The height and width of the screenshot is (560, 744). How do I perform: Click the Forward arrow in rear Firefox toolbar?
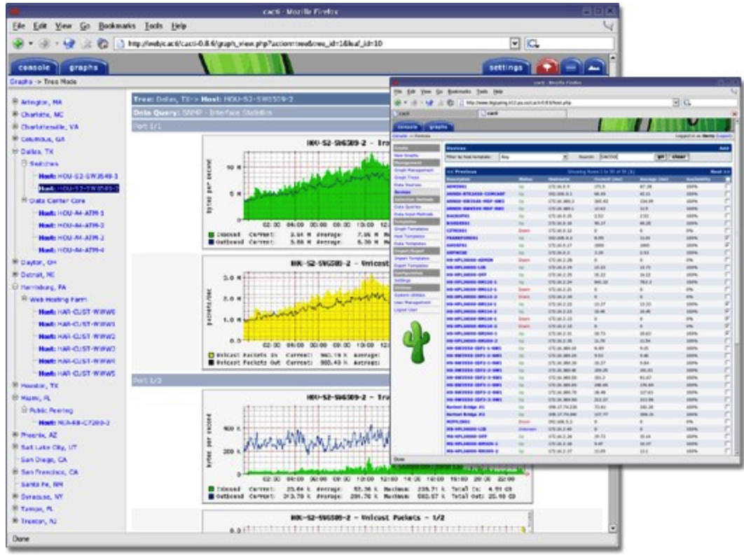pyautogui.click(x=44, y=43)
